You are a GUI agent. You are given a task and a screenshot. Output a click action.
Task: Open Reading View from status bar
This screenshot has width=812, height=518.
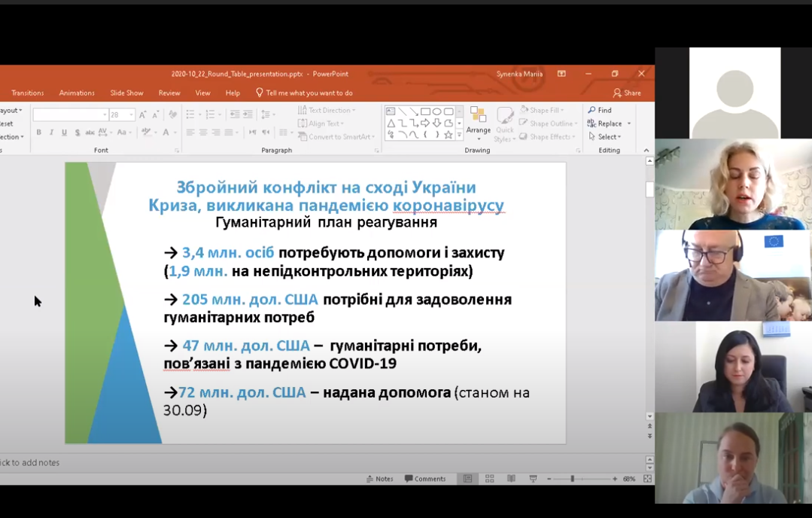pos(512,479)
